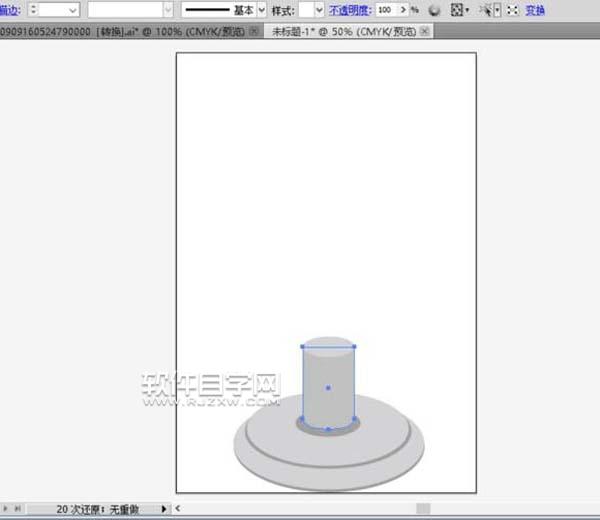Open the status bar arrow menu
The height and width of the screenshot is (520, 600).
[x=164, y=509]
